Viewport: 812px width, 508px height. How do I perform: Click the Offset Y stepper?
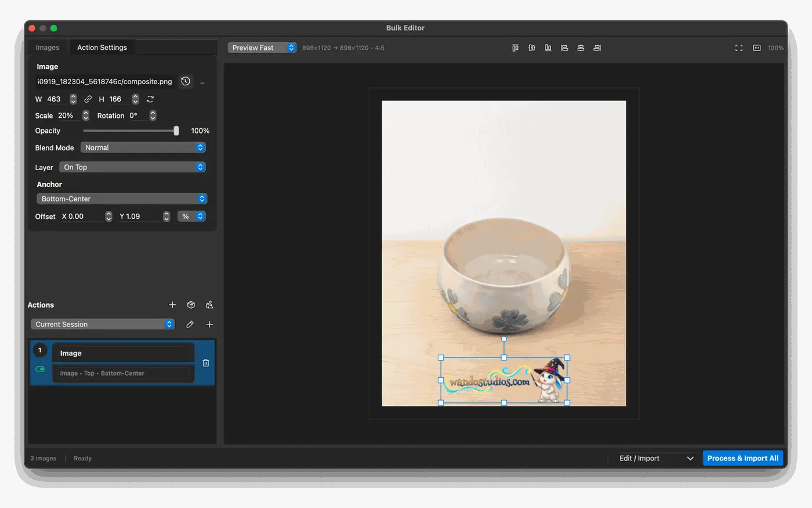[166, 216]
